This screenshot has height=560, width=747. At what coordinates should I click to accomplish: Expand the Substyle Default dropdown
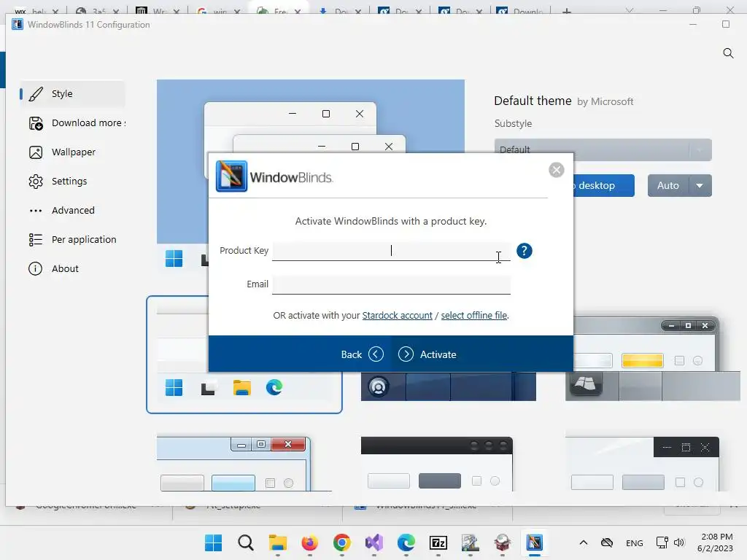pyautogui.click(x=603, y=149)
